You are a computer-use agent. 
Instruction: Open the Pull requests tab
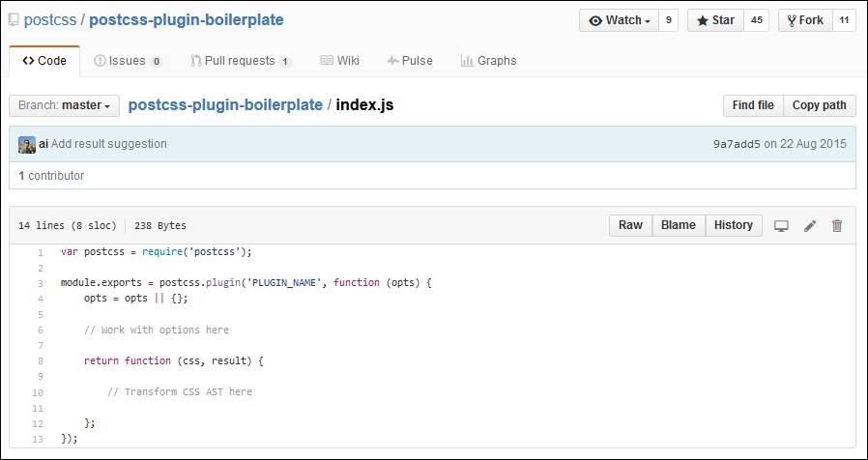click(241, 61)
